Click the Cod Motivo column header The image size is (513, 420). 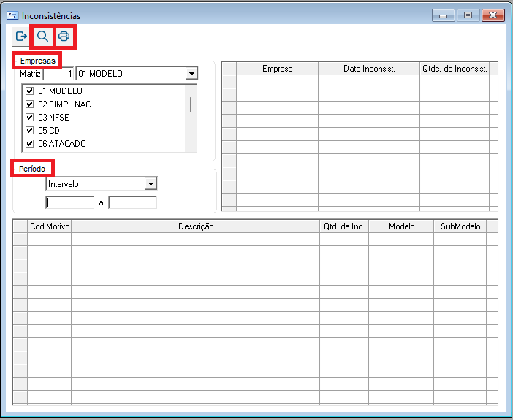click(50, 226)
